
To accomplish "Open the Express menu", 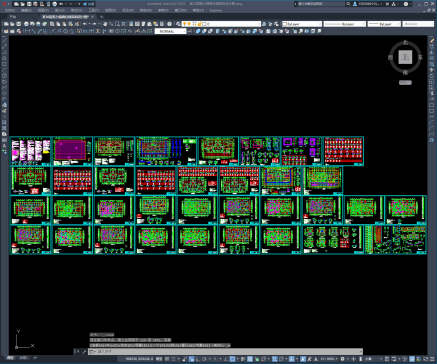I will coord(216,10).
